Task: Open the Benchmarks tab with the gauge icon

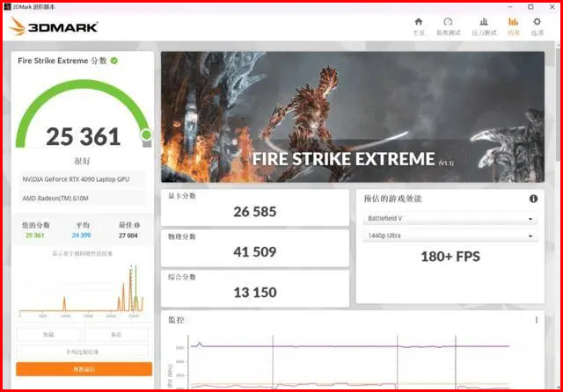Action: click(x=448, y=26)
